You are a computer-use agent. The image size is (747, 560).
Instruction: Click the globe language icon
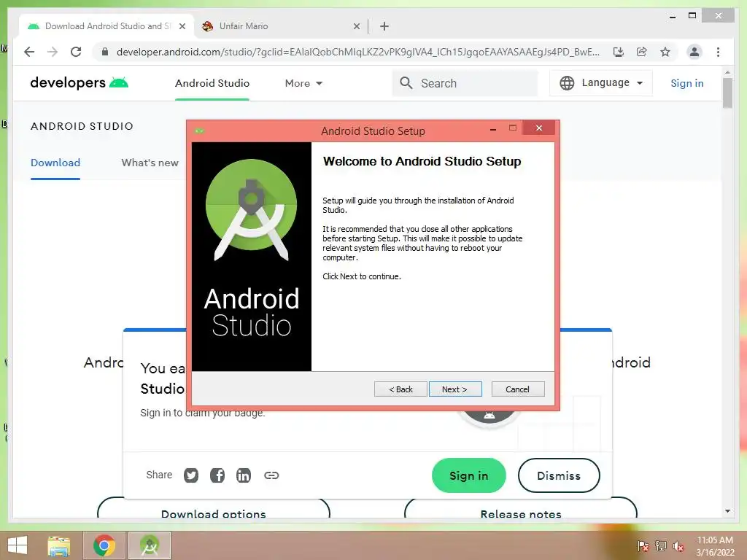pyautogui.click(x=566, y=83)
